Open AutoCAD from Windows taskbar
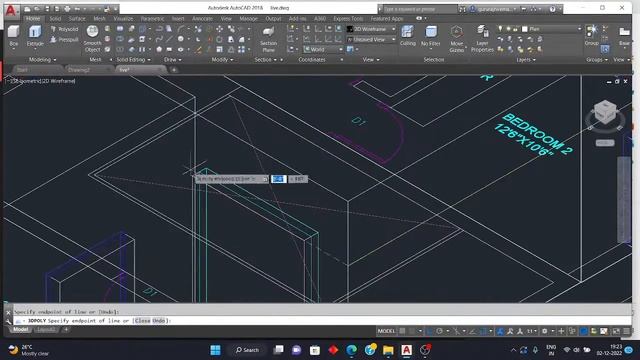 406,350
